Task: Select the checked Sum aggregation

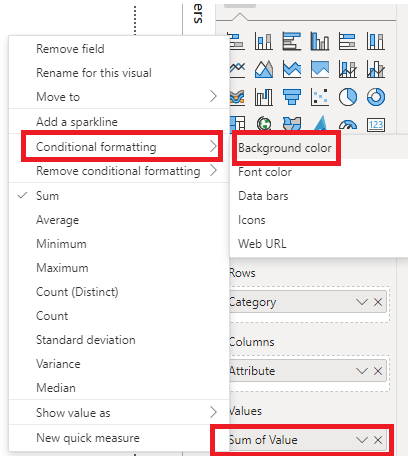Action: click(119, 196)
